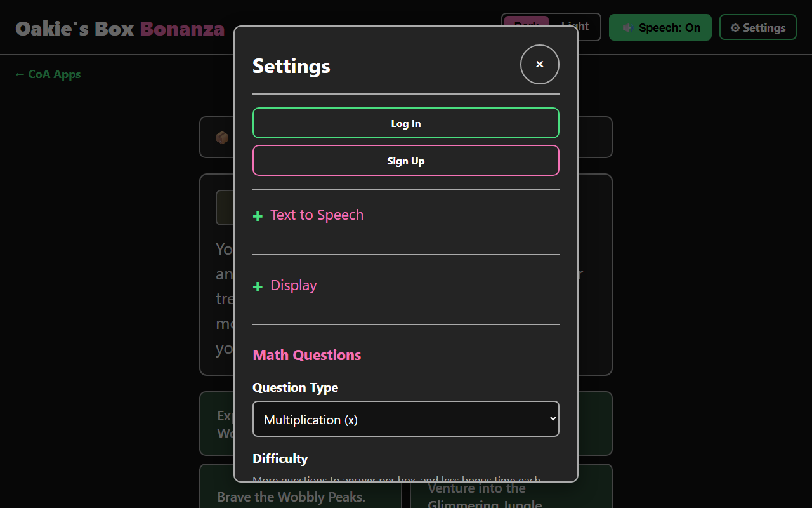
Task: Click Oakie's Box Bonanza title
Action: coord(120,29)
